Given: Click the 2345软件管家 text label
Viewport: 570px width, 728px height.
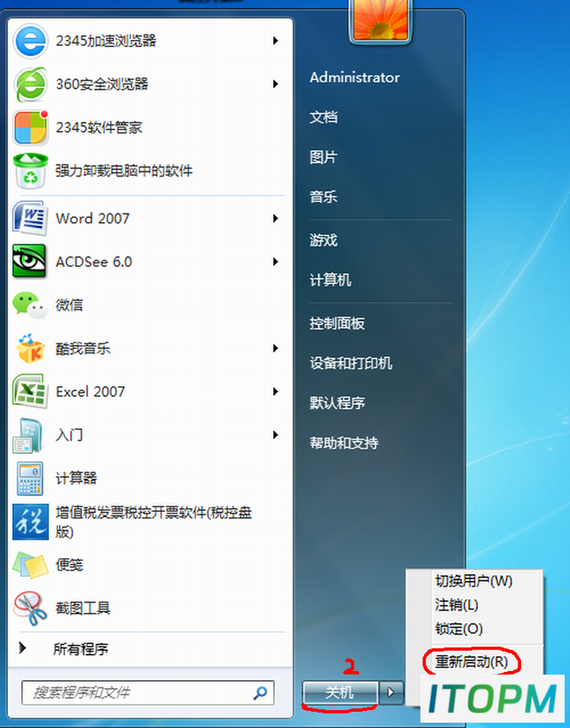Looking at the screenshot, I should click(99, 127).
